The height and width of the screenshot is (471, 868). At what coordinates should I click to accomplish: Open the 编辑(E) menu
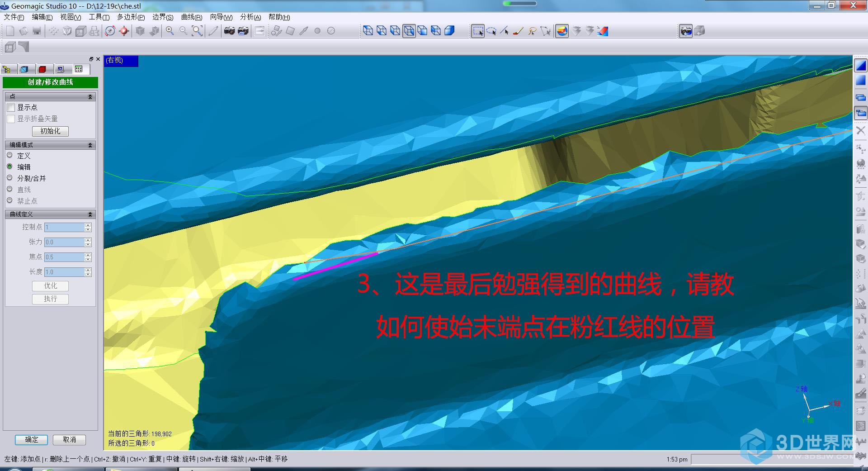click(42, 17)
